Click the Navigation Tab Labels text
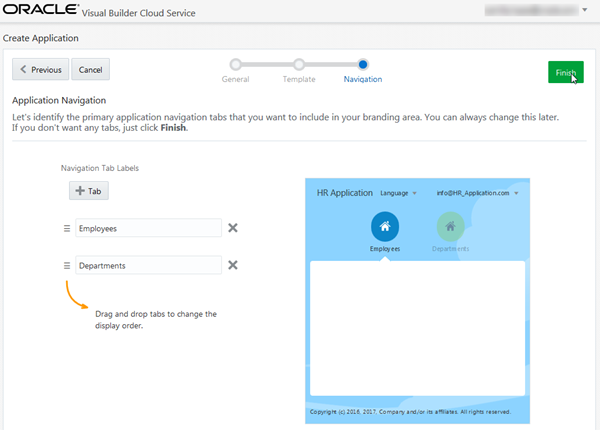 100,168
